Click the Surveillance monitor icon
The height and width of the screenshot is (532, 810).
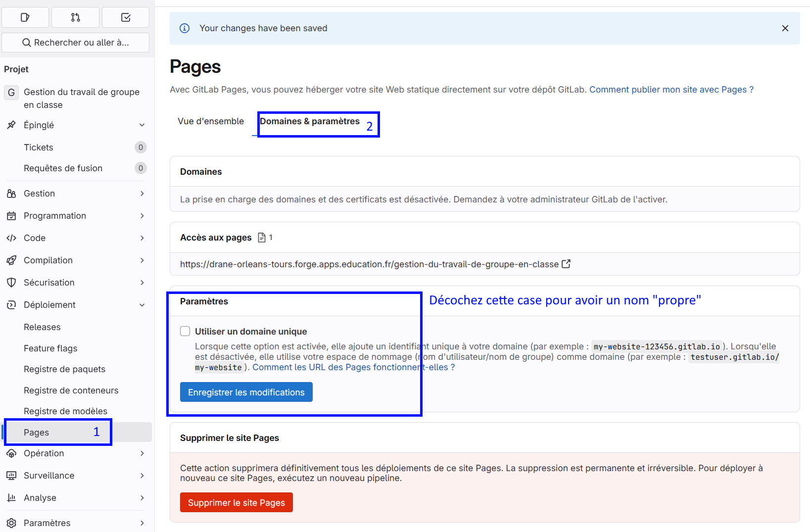(11, 476)
